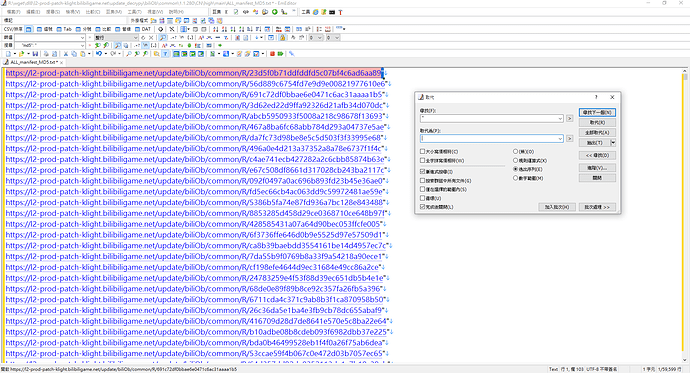The height and width of the screenshot is (373, 690).
Task: Select Tab-separated mode in the CSV toolbar
Action: pos(64,29)
